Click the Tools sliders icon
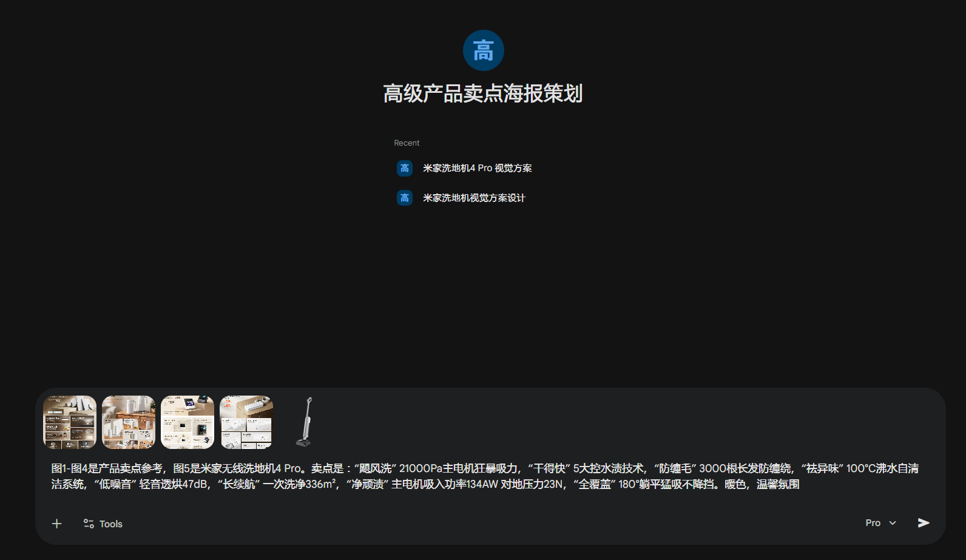The height and width of the screenshot is (560, 966). (89, 524)
